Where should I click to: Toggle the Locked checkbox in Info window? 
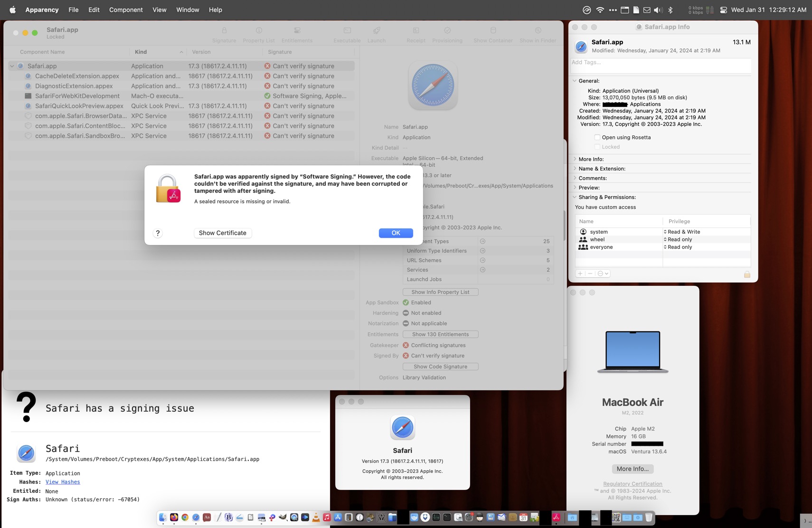[x=597, y=147]
